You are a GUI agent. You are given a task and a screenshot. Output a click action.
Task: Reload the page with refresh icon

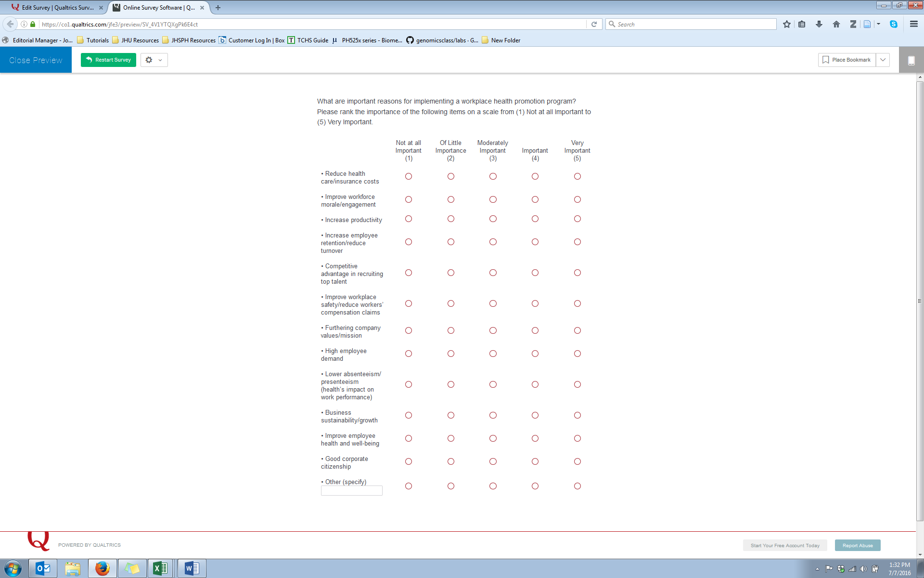click(594, 24)
